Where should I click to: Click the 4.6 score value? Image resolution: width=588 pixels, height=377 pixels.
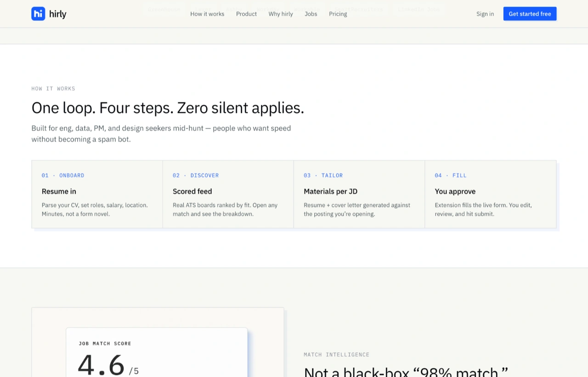pos(101,365)
